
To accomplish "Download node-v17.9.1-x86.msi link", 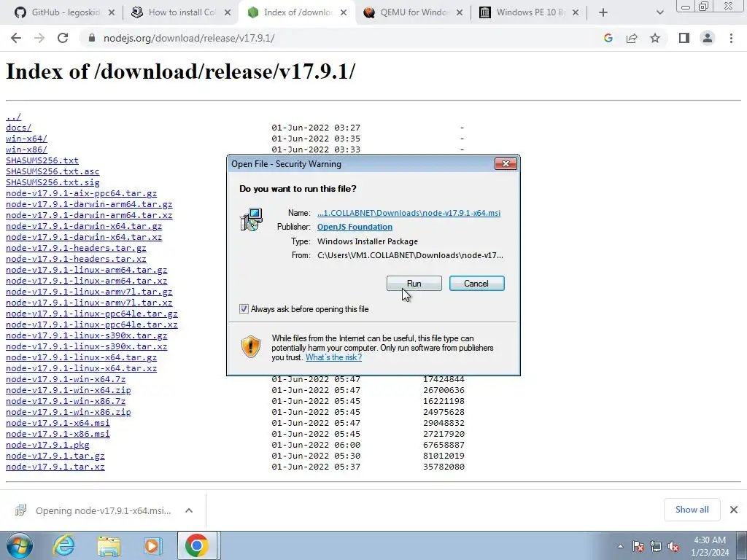I will click(x=58, y=434).
